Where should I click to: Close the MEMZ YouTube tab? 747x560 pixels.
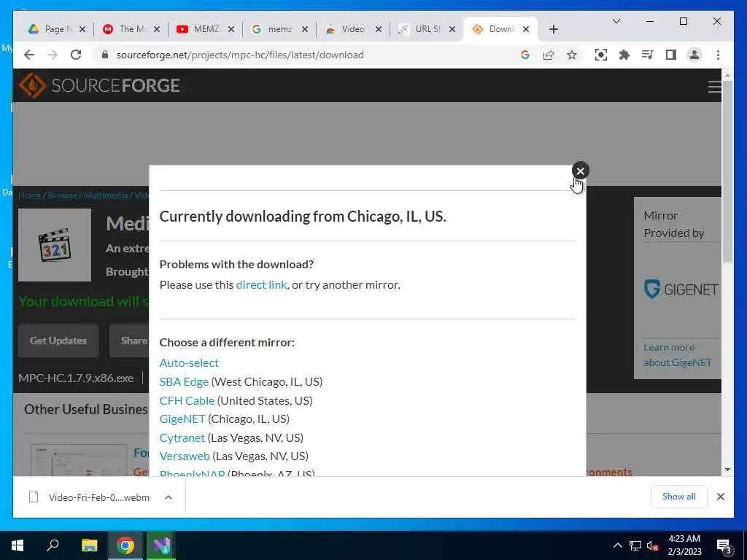coord(231,29)
